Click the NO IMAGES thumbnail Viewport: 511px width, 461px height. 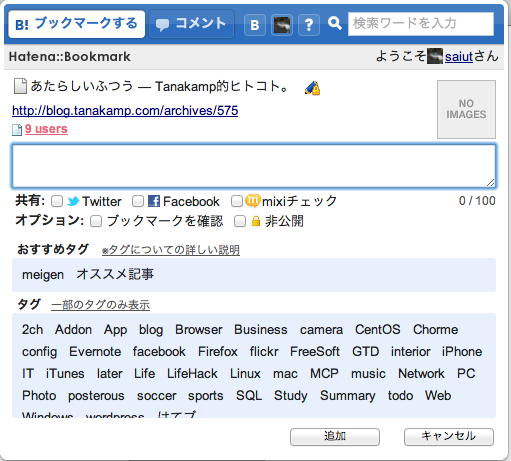click(x=466, y=109)
